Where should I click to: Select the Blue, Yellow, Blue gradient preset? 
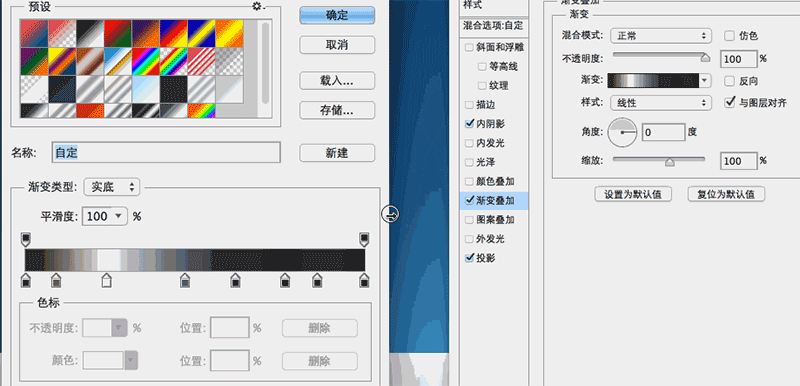[202, 34]
